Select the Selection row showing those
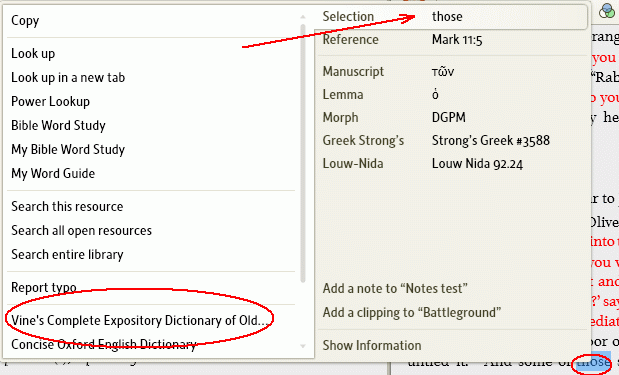The height and width of the screenshot is (375, 619). pos(452,17)
